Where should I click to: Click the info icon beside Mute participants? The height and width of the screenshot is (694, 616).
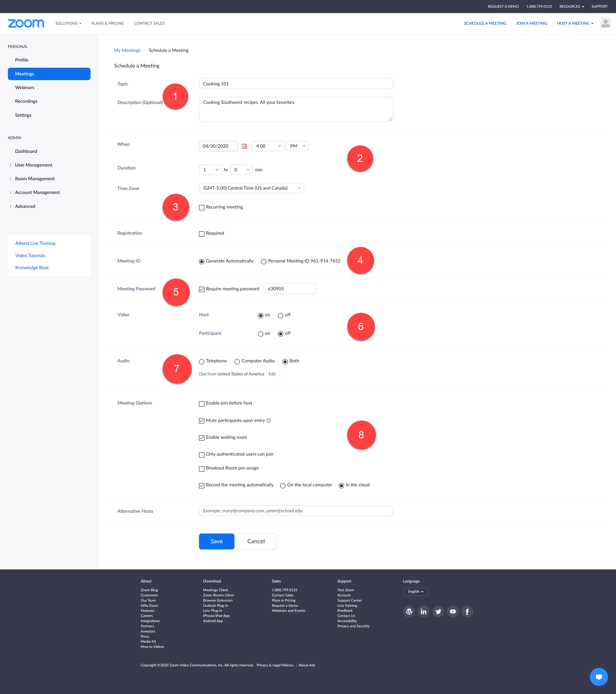tap(269, 420)
